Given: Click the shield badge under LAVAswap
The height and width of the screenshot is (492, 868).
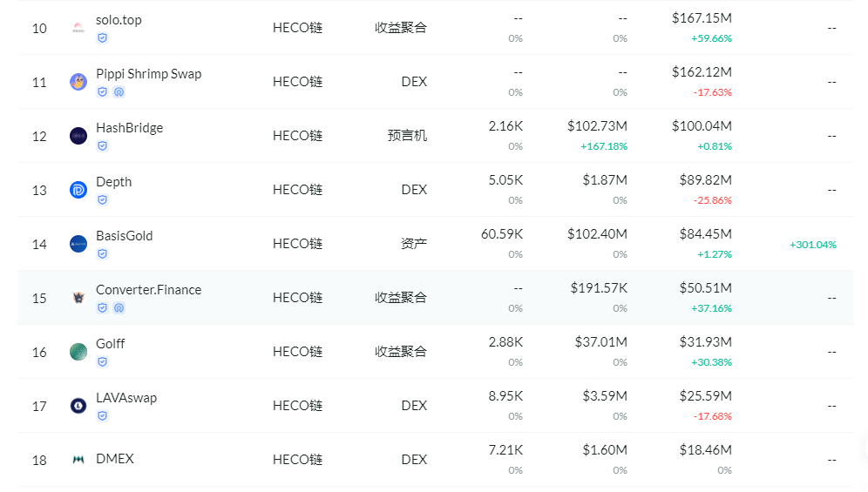Looking at the screenshot, I should 103,415.
